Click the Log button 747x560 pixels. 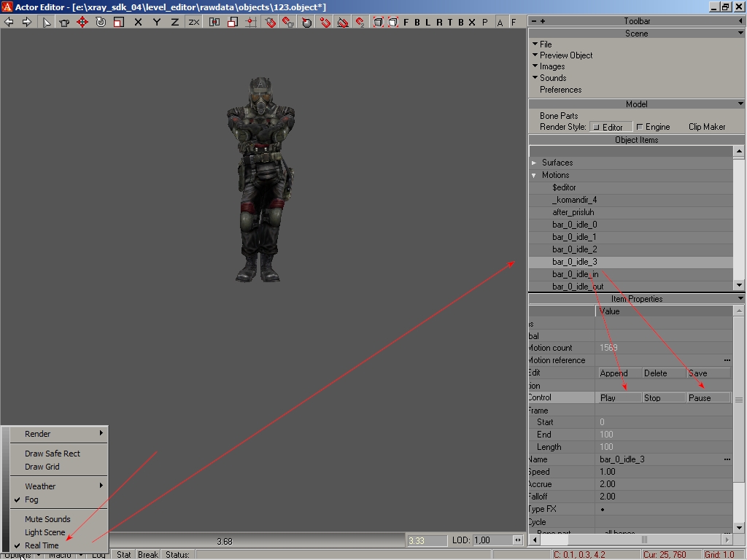[x=98, y=555]
